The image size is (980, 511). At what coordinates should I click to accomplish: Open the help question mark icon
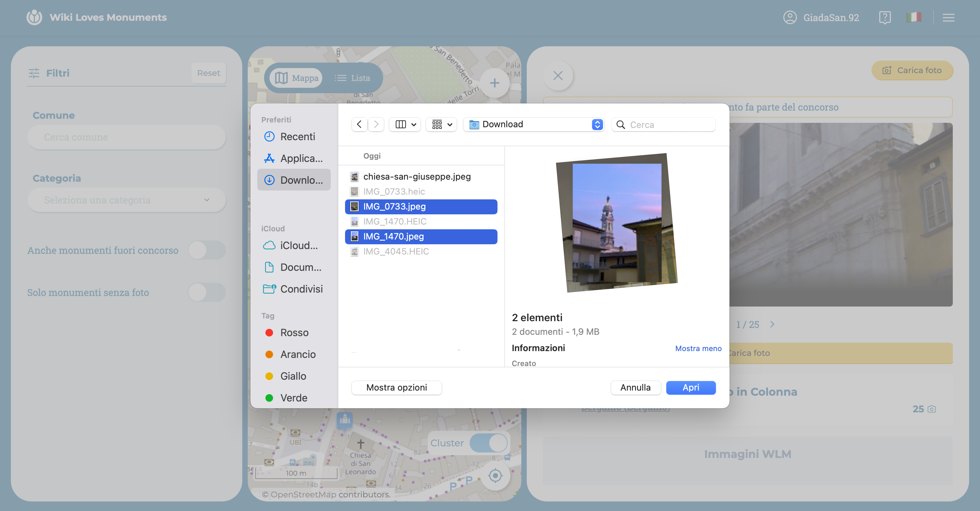(x=884, y=17)
